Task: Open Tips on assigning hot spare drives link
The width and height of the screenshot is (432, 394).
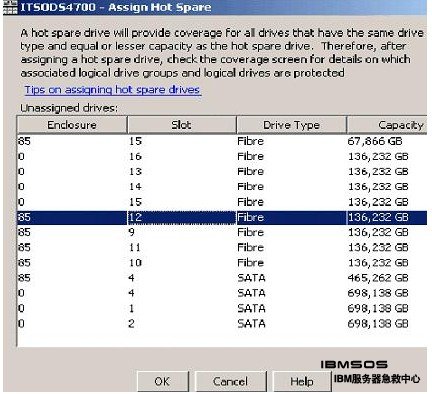Action: pyautogui.click(x=112, y=90)
